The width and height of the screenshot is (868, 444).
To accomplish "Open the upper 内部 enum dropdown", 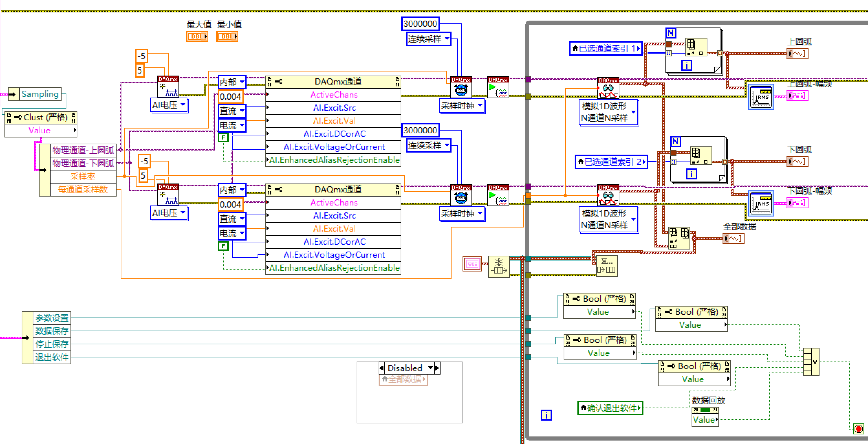I will [x=232, y=82].
